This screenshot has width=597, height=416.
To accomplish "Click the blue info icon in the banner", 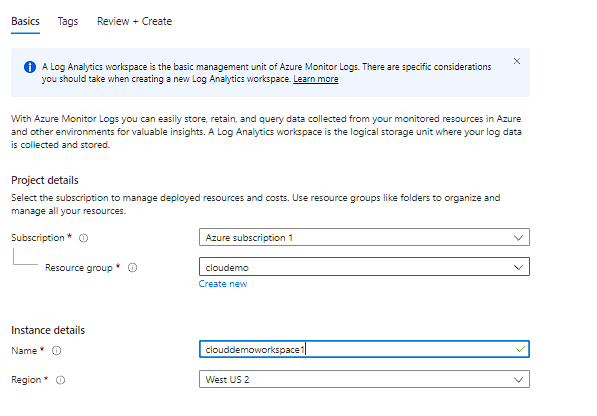I will (x=30, y=67).
